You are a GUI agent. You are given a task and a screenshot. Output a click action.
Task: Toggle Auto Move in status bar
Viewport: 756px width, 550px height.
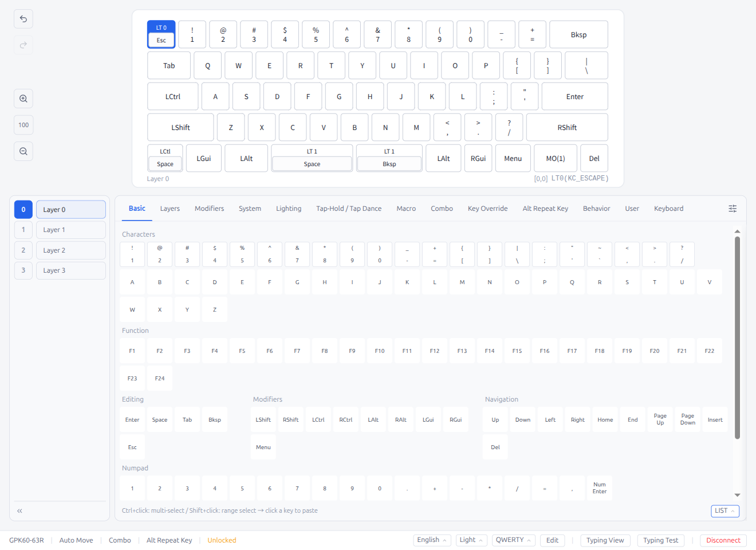(x=76, y=540)
